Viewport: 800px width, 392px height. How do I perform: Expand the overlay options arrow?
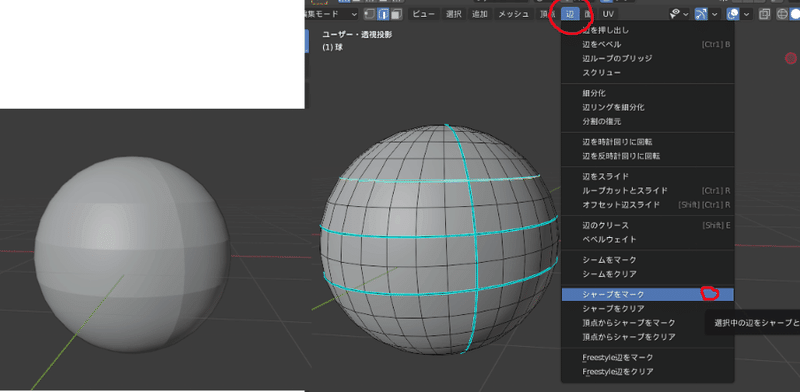(x=746, y=14)
